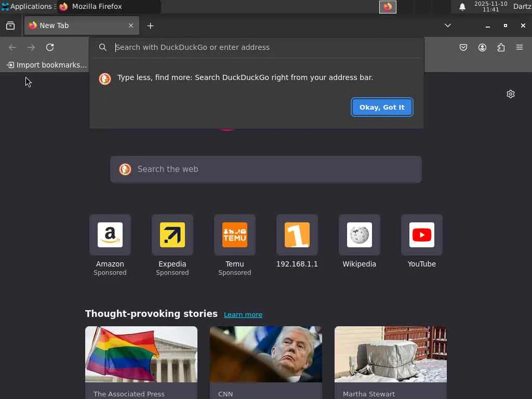The height and width of the screenshot is (399, 532).
Task: Click the address bar search magnifier icon
Action: click(x=103, y=47)
